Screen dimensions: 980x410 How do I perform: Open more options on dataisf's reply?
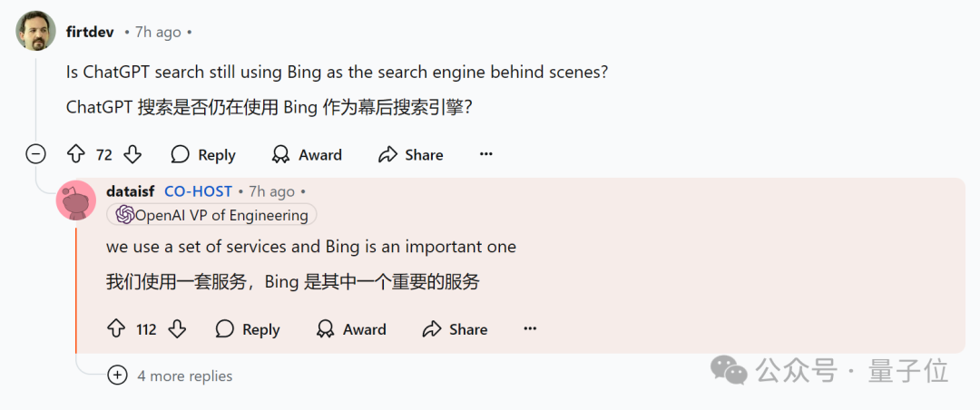530,329
